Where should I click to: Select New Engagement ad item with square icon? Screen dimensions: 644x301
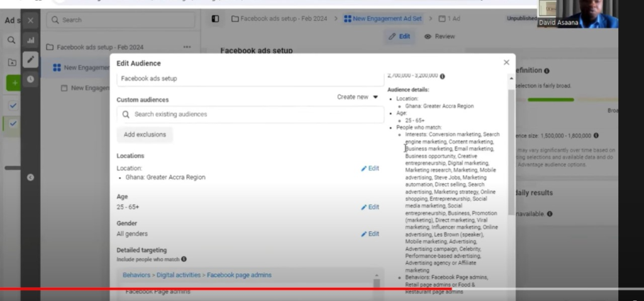pyautogui.click(x=86, y=88)
